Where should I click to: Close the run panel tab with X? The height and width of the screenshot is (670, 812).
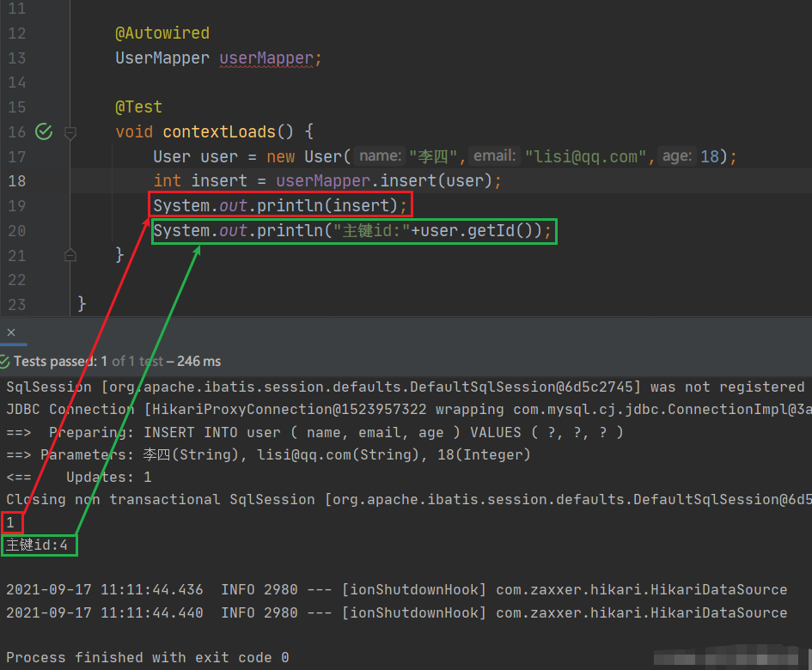click(x=11, y=332)
